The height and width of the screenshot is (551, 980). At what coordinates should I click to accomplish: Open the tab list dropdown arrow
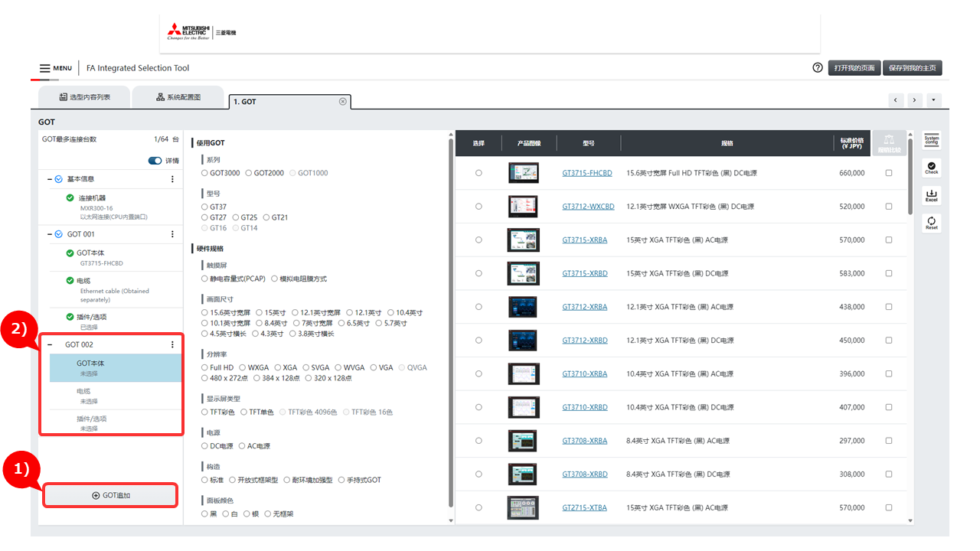click(x=933, y=100)
